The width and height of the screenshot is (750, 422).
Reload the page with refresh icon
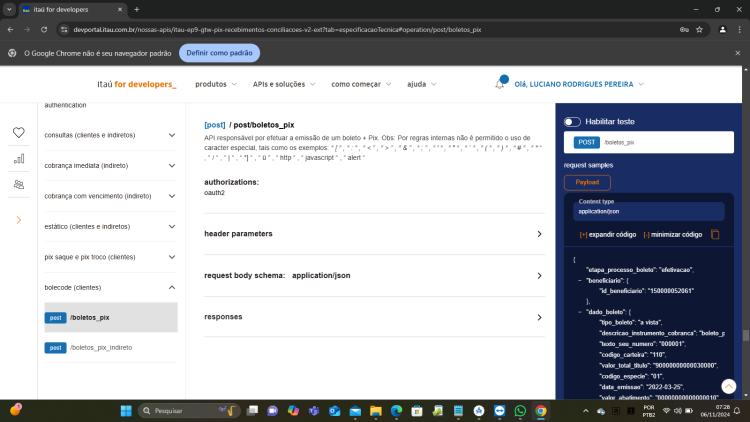coord(44,30)
